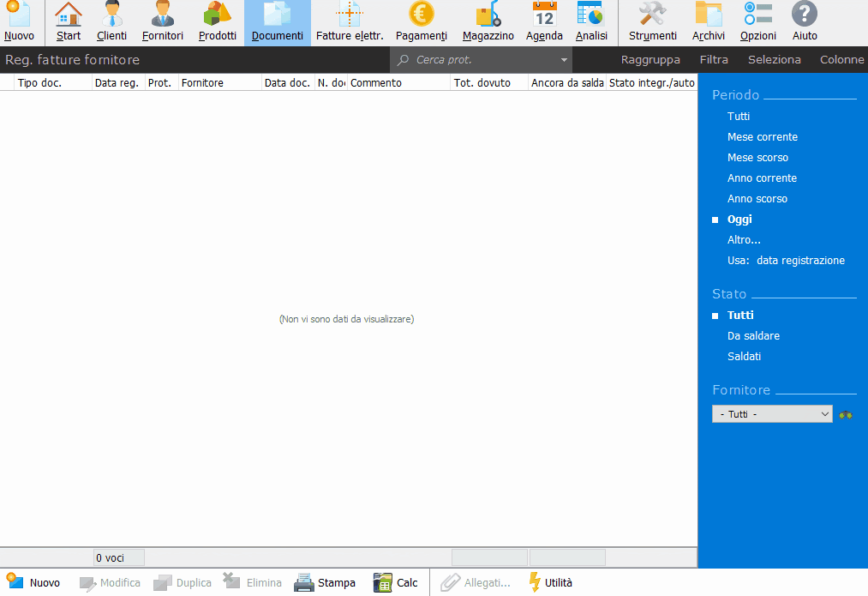Image resolution: width=868 pixels, height=596 pixels.
Task: Select period Tutti under Periodo
Action: [x=739, y=117]
